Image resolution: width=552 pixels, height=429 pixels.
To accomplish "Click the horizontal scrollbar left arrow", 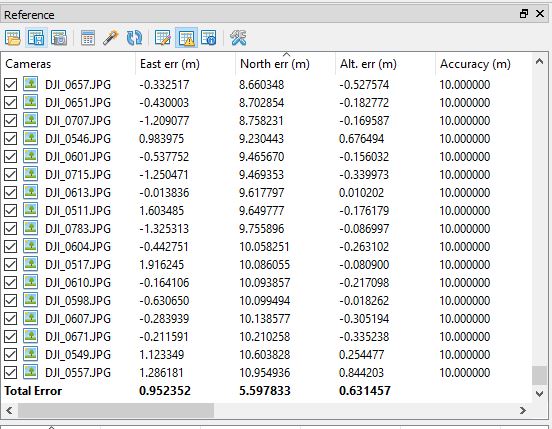I will 10,410.
